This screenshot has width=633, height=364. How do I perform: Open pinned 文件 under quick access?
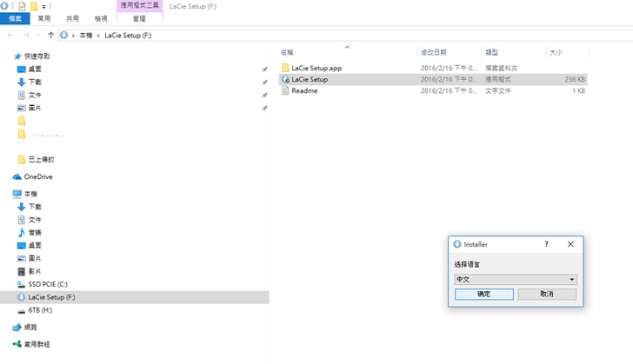[x=35, y=95]
